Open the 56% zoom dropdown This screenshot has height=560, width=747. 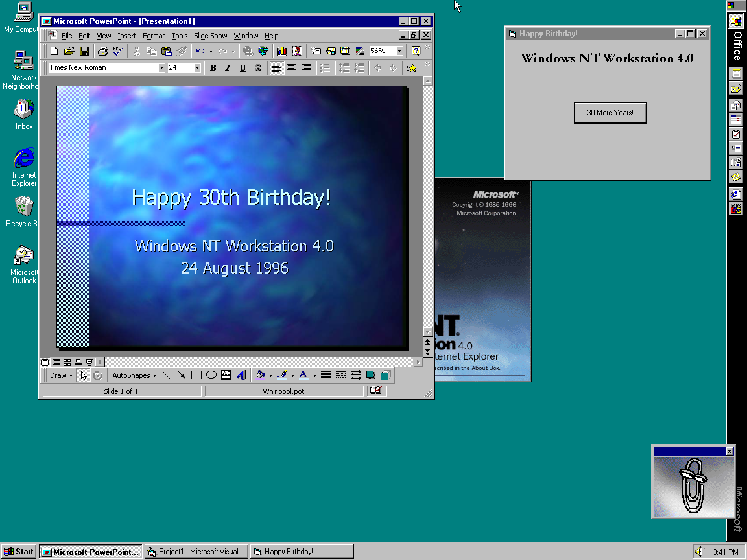point(399,51)
